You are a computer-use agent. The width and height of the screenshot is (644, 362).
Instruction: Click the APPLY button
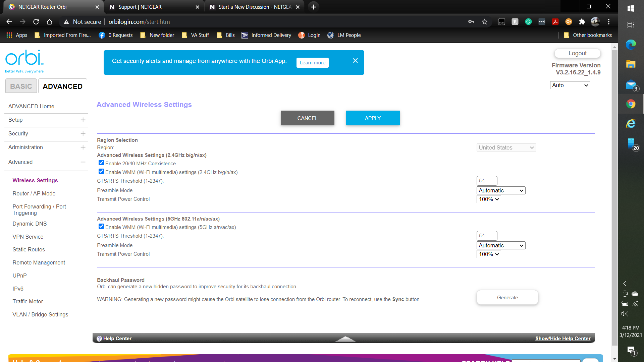(373, 118)
